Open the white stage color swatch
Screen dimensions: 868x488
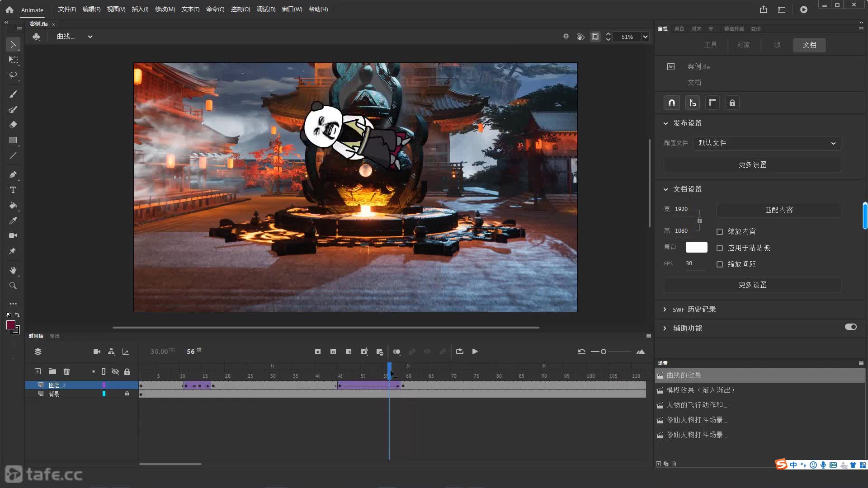click(x=696, y=247)
